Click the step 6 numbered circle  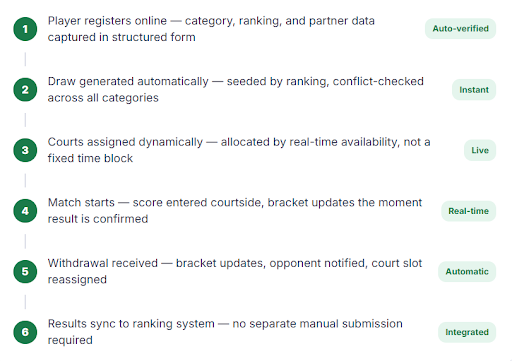[25, 332]
